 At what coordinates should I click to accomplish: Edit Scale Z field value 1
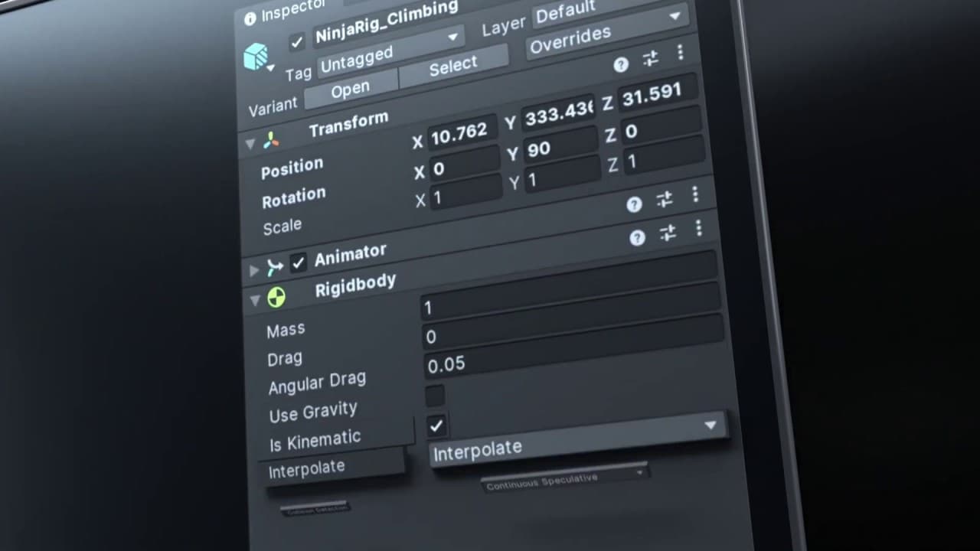point(662,158)
